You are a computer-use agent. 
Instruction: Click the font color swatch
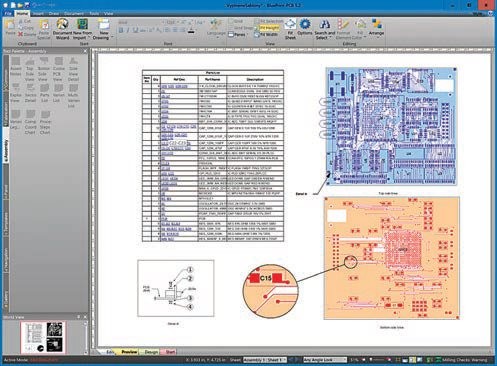[x=191, y=31]
